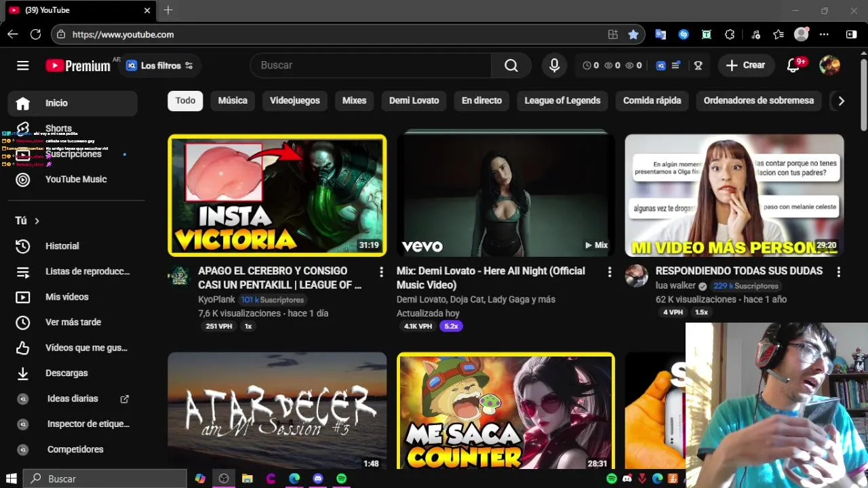The width and height of the screenshot is (868, 488).
Task: Open split screen icon in address bar
Action: pos(613,35)
